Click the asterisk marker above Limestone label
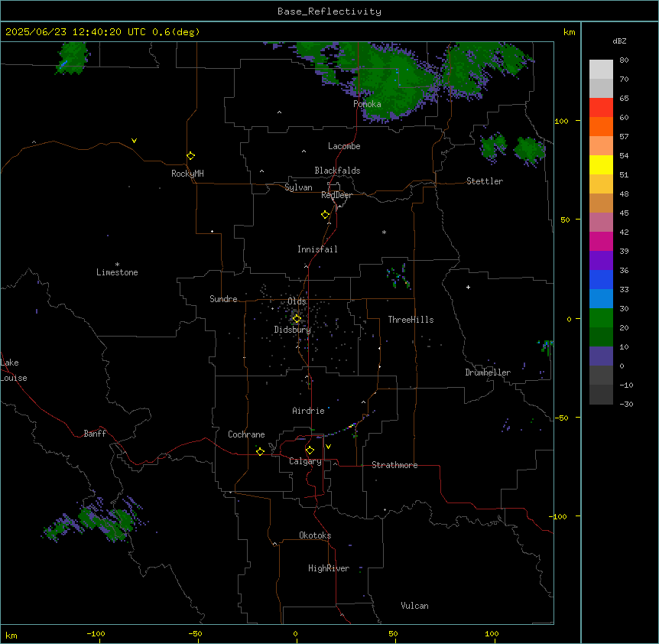Screen dimensions: 659x644 tap(117, 265)
